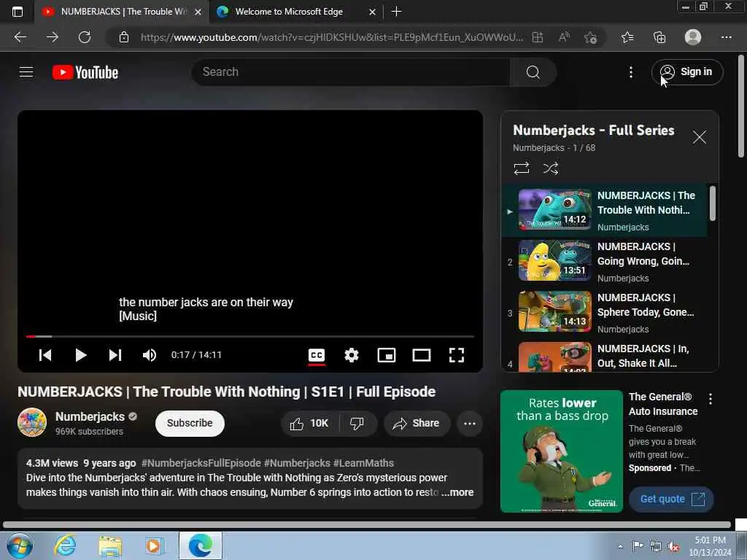Open Windows Explorer from taskbar
This screenshot has height=560, width=747.
pyautogui.click(x=111, y=545)
